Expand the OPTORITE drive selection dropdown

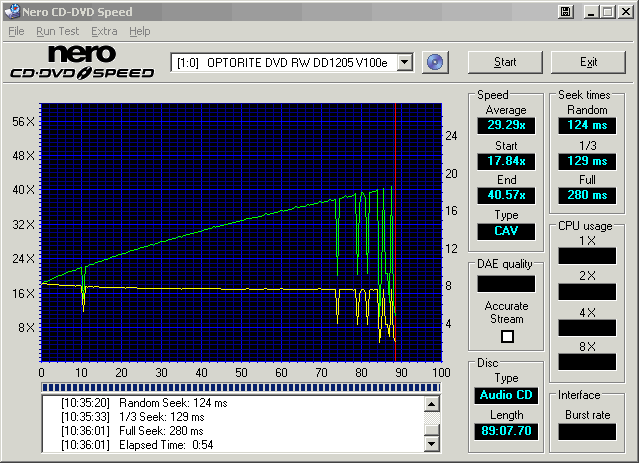405,62
